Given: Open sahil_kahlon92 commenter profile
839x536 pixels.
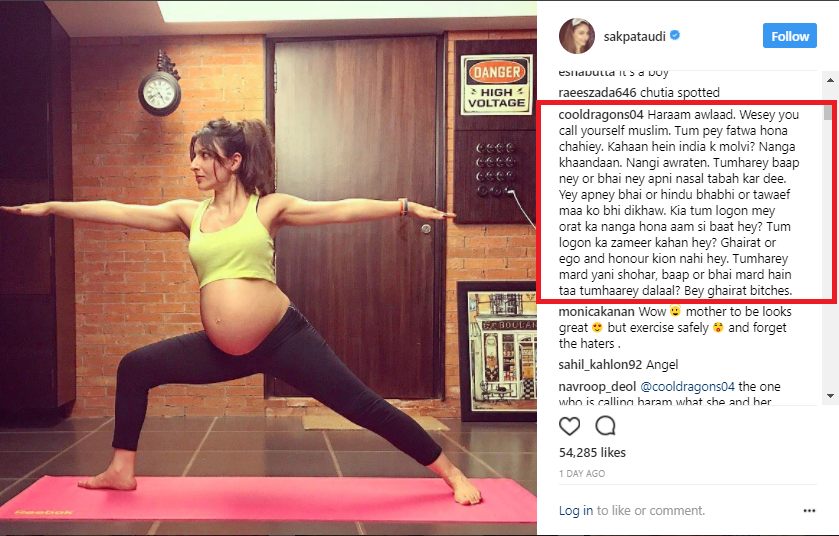Looking at the screenshot, I should 600,365.
